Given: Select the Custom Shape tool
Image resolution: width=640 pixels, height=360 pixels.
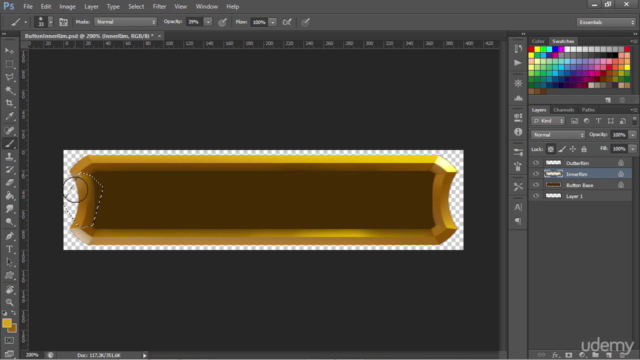Looking at the screenshot, I should [x=9, y=276].
